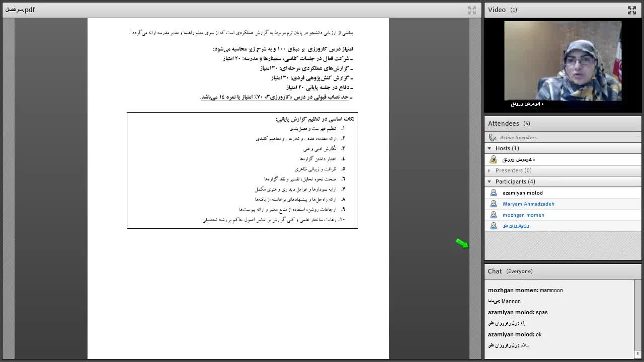
Task: Collapse the Hosts (1) group
Action: 489,148
